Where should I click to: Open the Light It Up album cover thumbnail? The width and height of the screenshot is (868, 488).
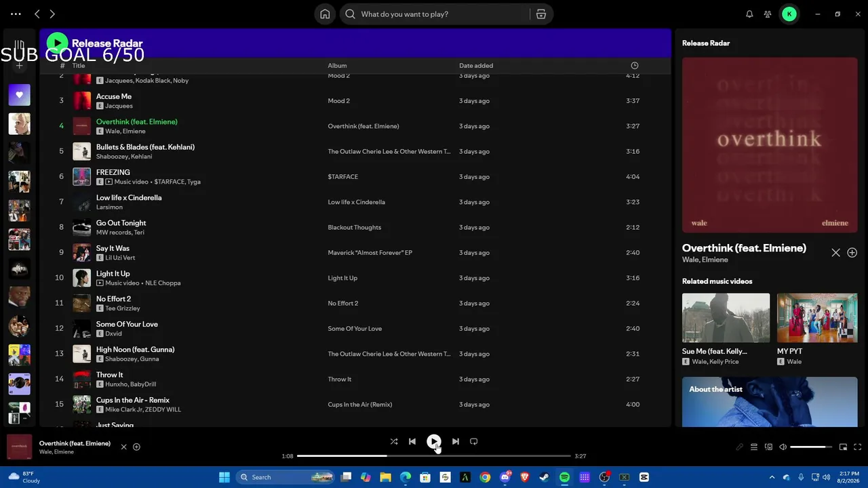(x=81, y=278)
